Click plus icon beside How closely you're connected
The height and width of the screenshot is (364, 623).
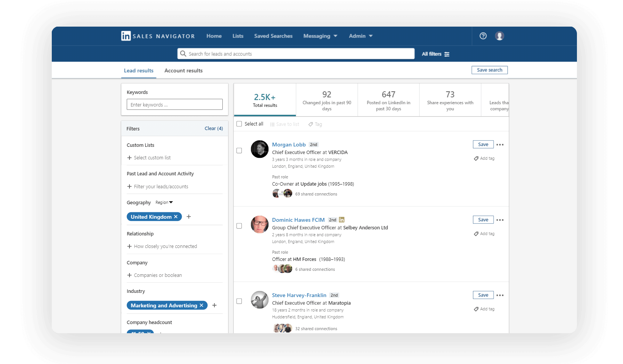129,246
